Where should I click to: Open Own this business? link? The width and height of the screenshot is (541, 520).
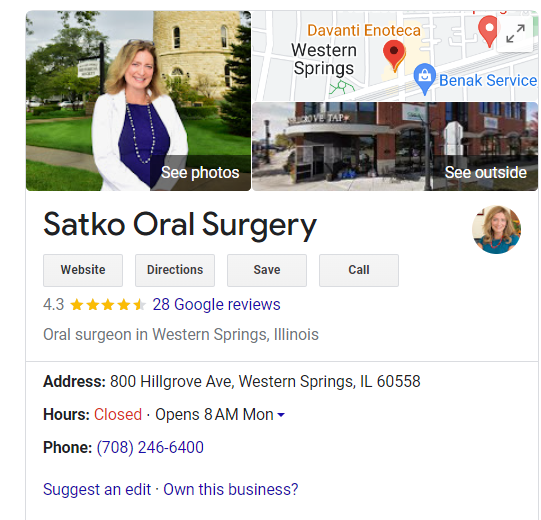click(x=230, y=489)
